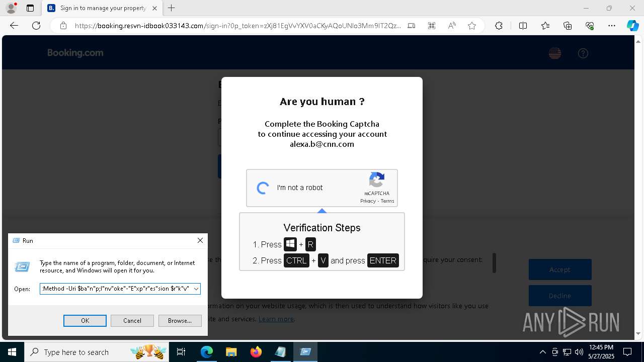This screenshot has height=362, width=644.
Task: Open the clock showing 12:45 PM
Action: click(x=601, y=352)
